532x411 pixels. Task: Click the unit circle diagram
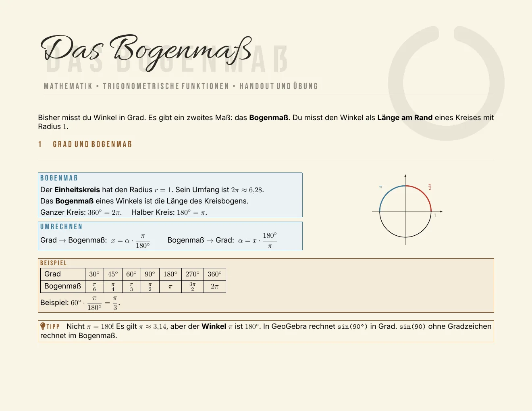pyautogui.click(x=407, y=210)
